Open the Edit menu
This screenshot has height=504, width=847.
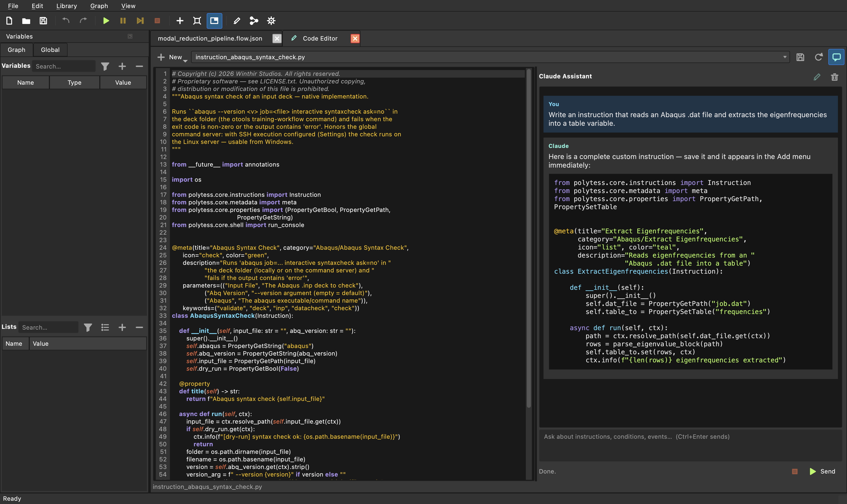37,6
